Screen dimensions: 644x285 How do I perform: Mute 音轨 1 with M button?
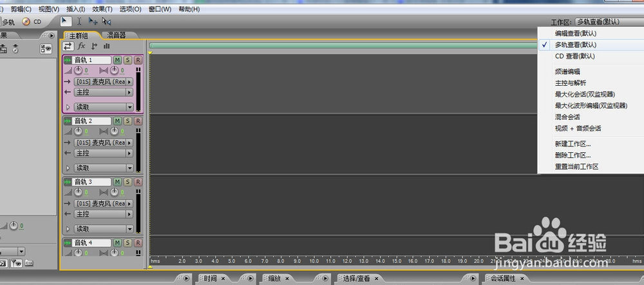point(117,60)
